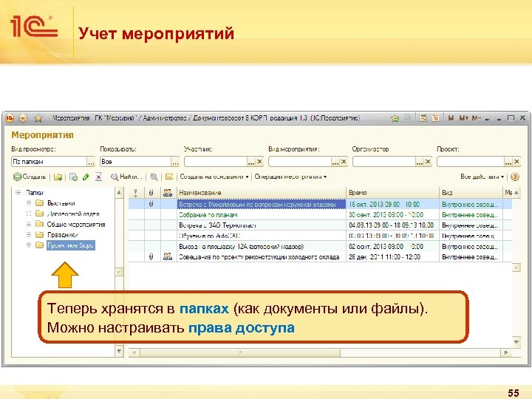This screenshot has height=399, width=532.
Task: Sort by the Вид column header
Action: coord(471,193)
